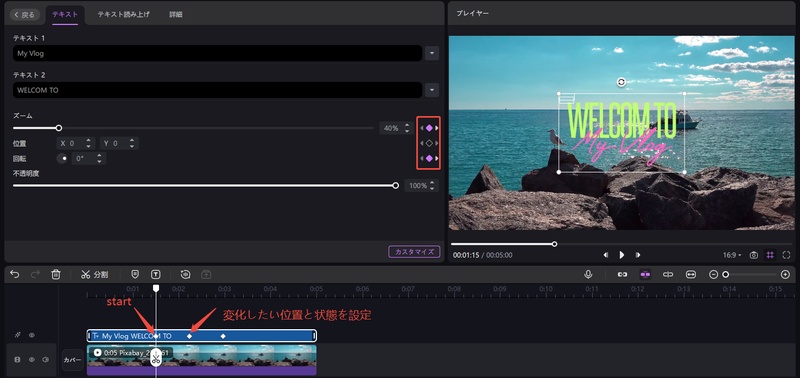Take a snapshot with camera icon
Viewport: 800px width, 378px height.
point(754,255)
